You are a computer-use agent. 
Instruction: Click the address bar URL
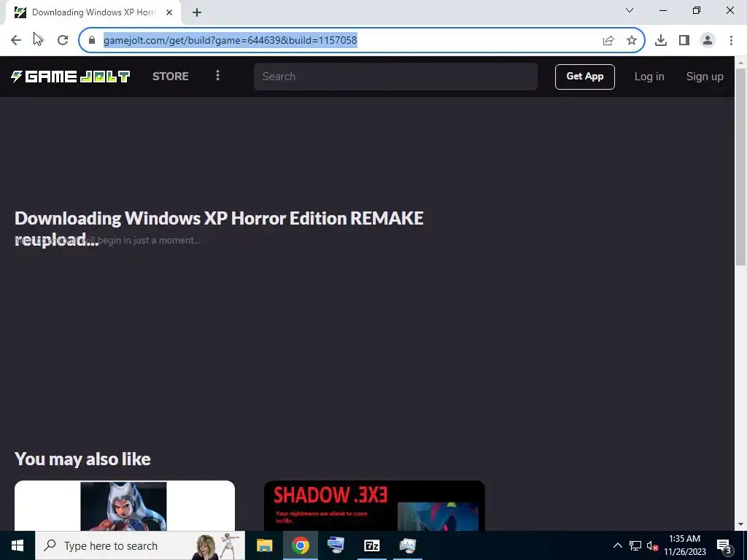[x=230, y=40]
